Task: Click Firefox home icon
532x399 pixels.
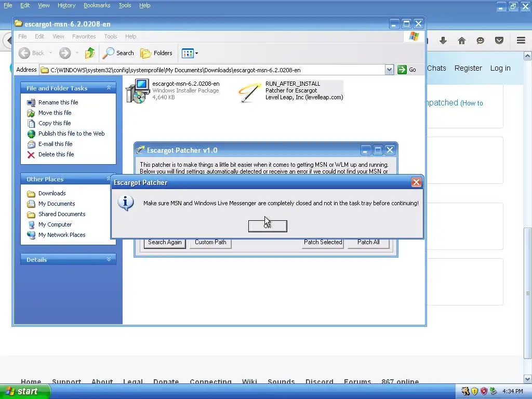Action: point(462,41)
